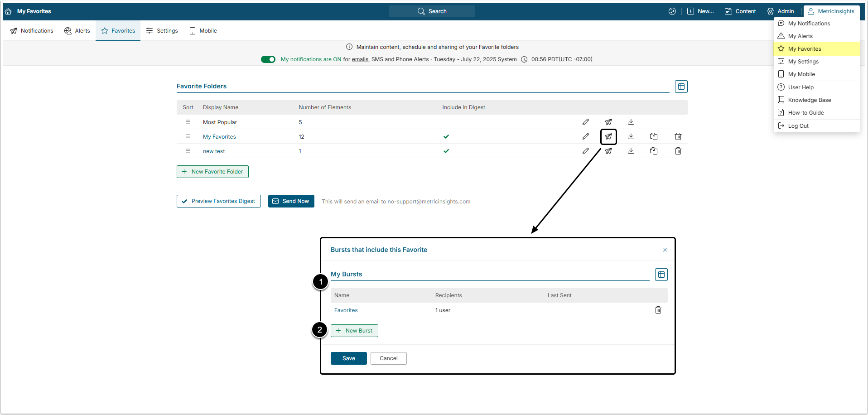Click the New Burst button
Image resolution: width=868 pixels, height=415 pixels.
(354, 331)
